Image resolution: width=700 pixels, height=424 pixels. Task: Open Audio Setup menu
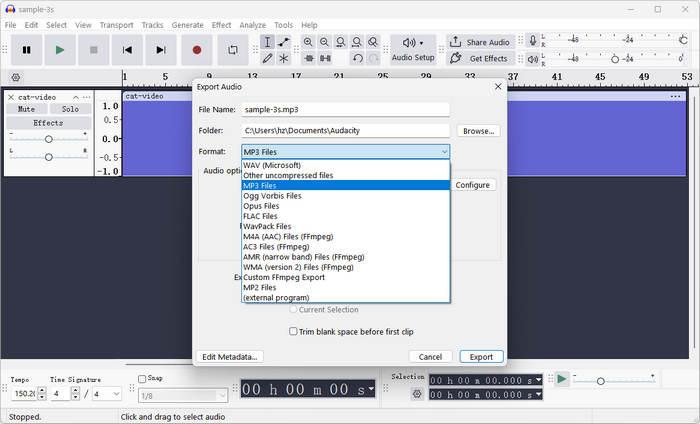[413, 50]
